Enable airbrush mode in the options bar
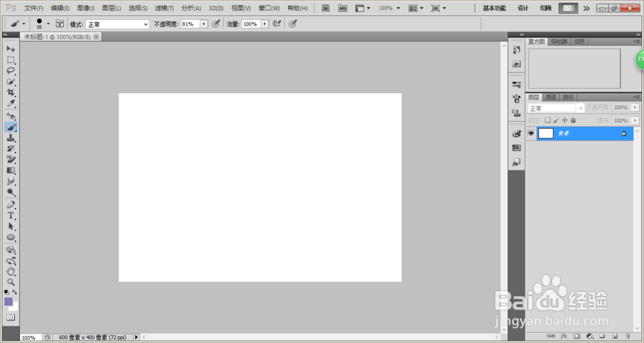This screenshot has width=644, height=343. [x=277, y=24]
